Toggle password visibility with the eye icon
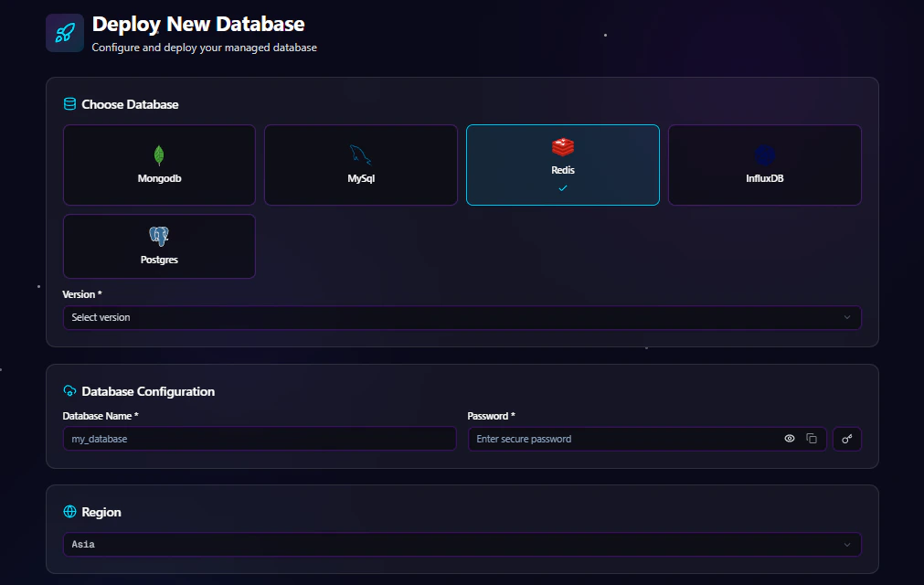This screenshot has height=585, width=924. pyautogui.click(x=790, y=439)
